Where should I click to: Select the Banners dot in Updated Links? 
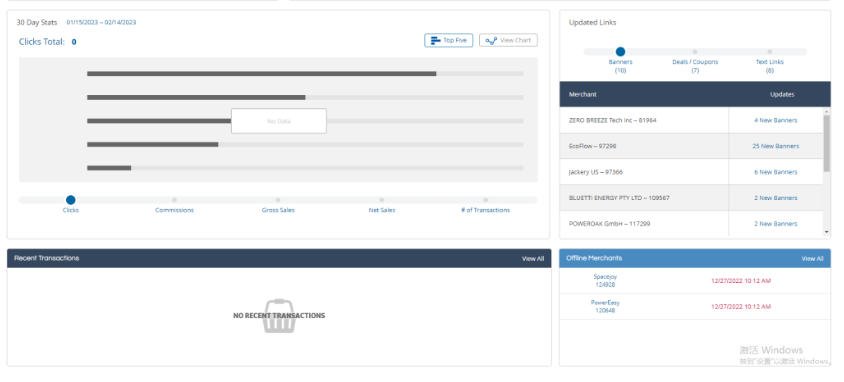click(x=620, y=52)
